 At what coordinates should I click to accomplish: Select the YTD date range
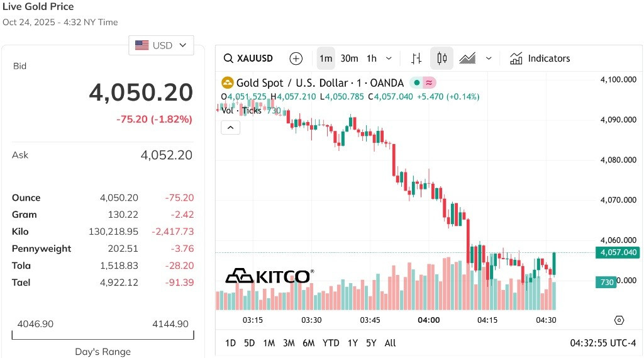click(x=331, y=343)
